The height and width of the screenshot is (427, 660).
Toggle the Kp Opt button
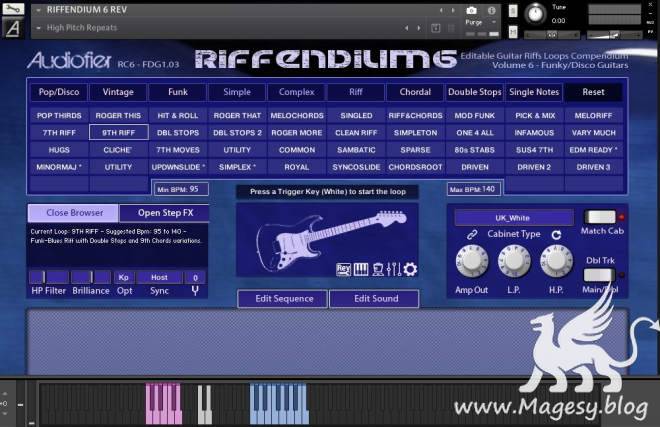[123, 278]
